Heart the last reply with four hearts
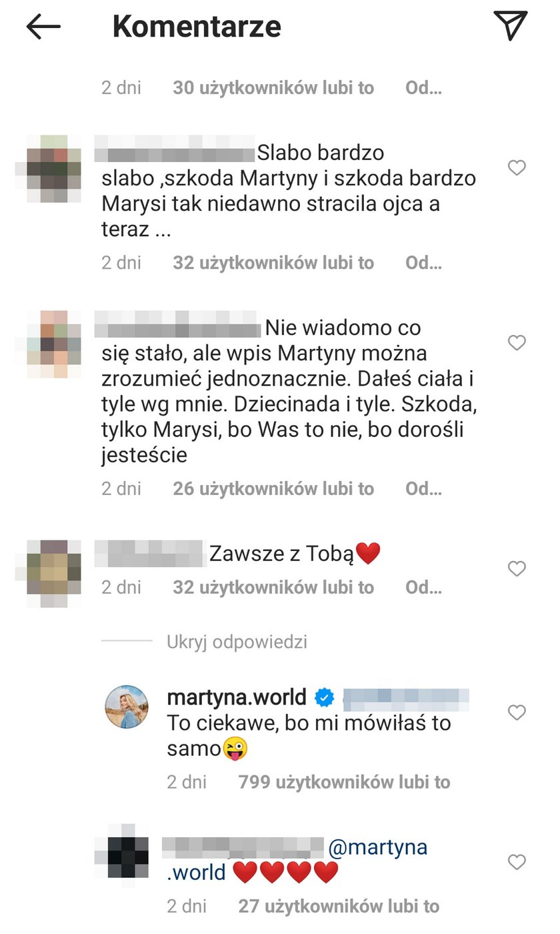Screen dimensions: 560x934 tap(517, 862)
